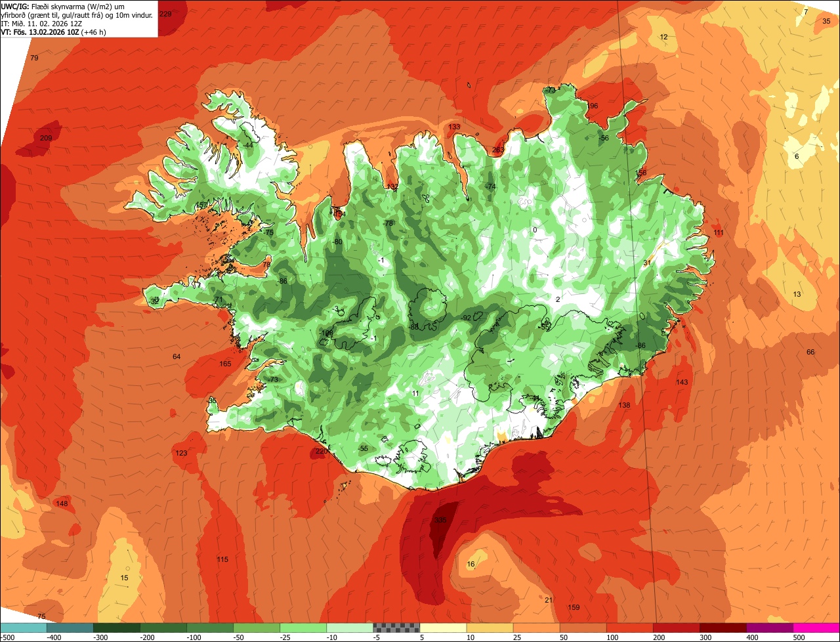
Task: Click the value -44 in the Westfjords
Action: click(x=247, y=145)
